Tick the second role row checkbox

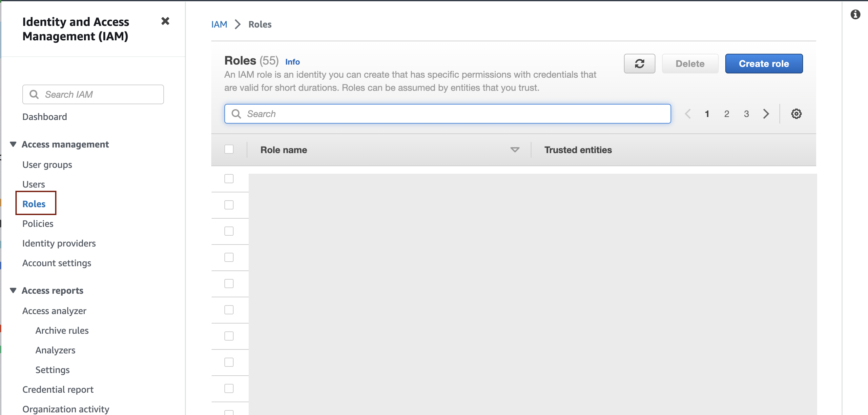[x=229, y=205]
